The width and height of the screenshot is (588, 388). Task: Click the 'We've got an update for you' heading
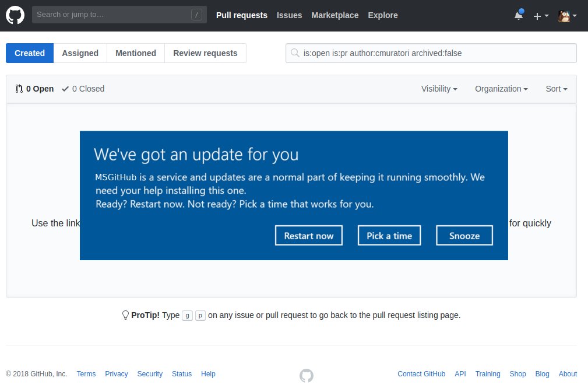pyautogui.click(x=196, y=155)
